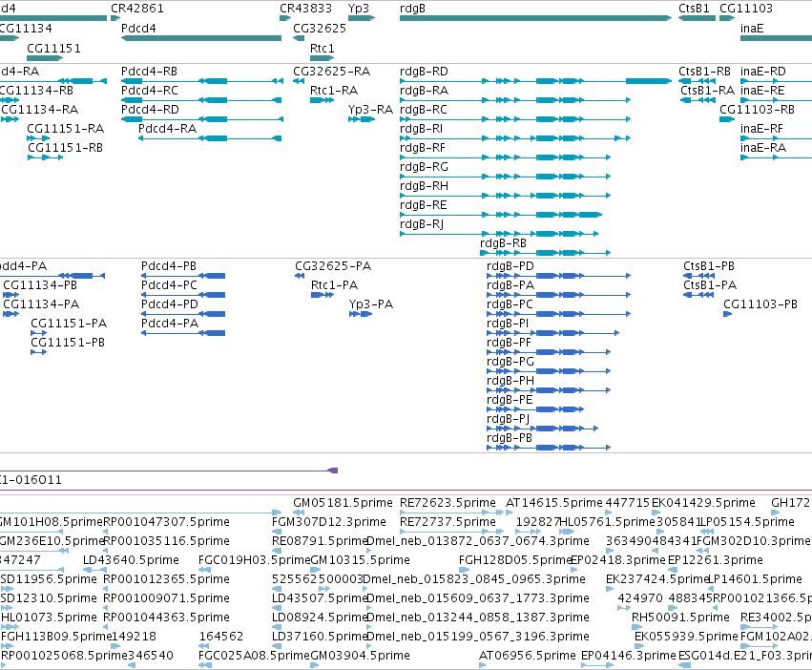Click EST label LD43640.5prime
812x670 pixels.
tap(131, 560)
